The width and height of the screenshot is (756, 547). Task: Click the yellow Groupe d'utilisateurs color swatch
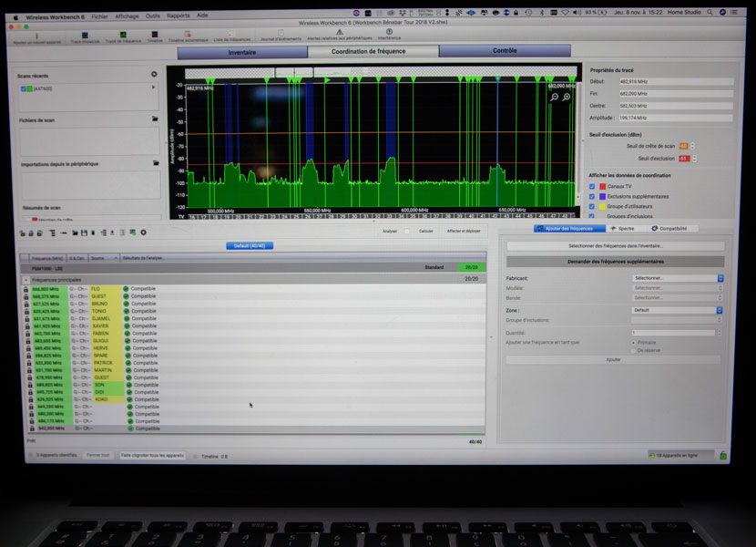pos(602,207)
